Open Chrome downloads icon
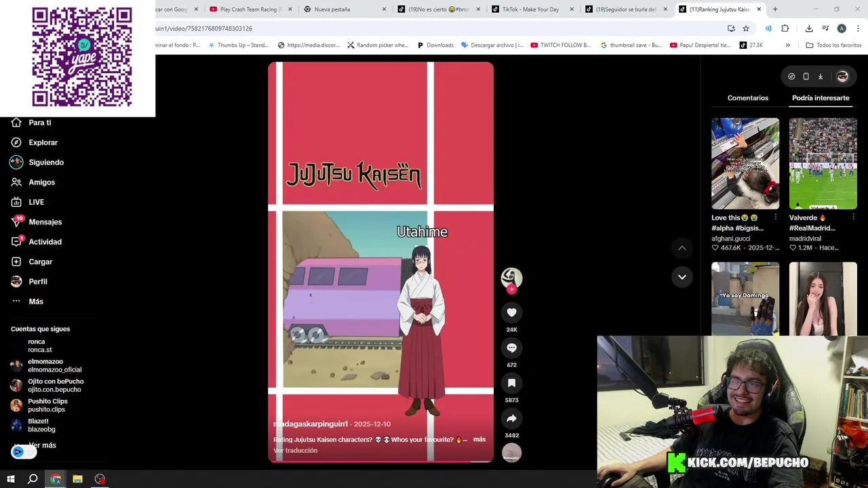The height and width of the screenshot is (488, 868). point(809,28)
